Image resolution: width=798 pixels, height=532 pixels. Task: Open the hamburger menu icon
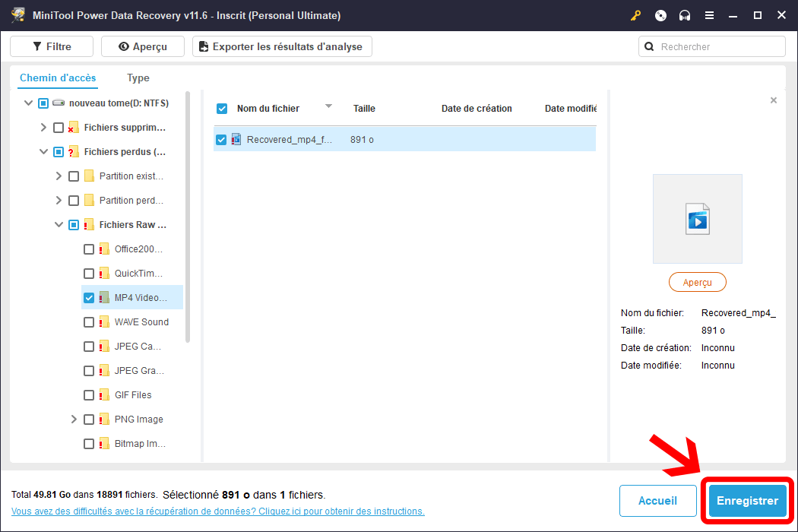[709, 16]
